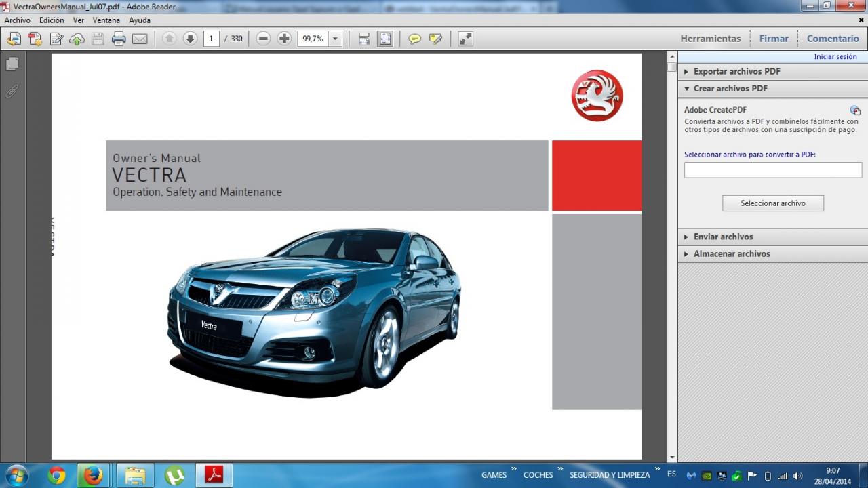Click the Seleccionar archivo button
This screenshot has height=488, width=868.
(x=772, y=203)
